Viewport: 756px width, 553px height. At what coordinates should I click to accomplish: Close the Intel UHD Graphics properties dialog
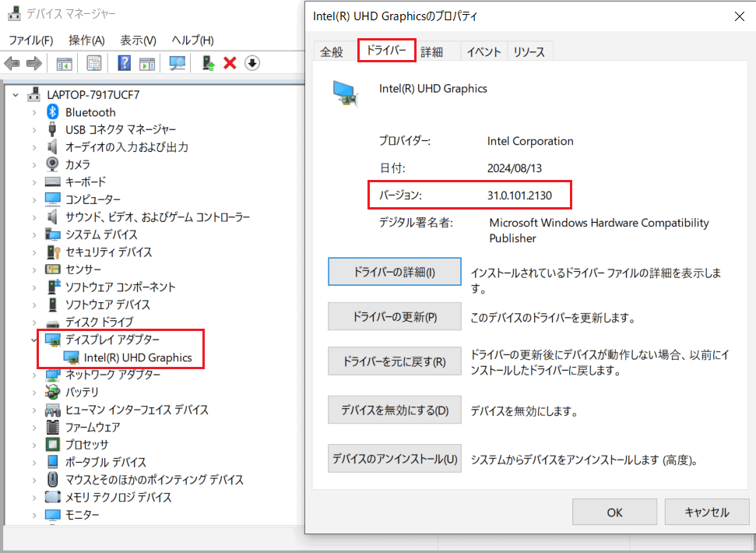point(739,16)
